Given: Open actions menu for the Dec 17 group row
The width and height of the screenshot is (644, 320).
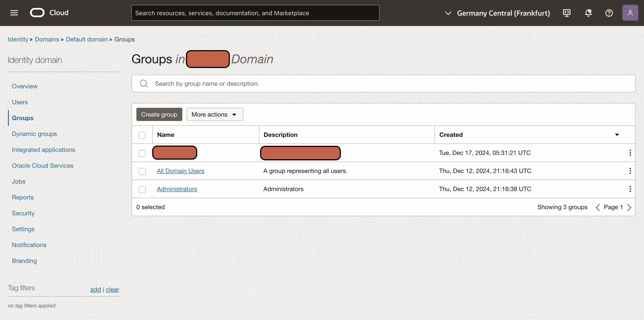Looking at the screenshot, I should tap(630, 153).
